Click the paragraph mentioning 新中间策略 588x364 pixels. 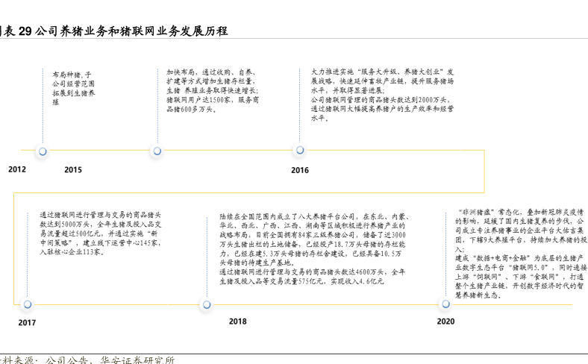(x=99, y=233)
